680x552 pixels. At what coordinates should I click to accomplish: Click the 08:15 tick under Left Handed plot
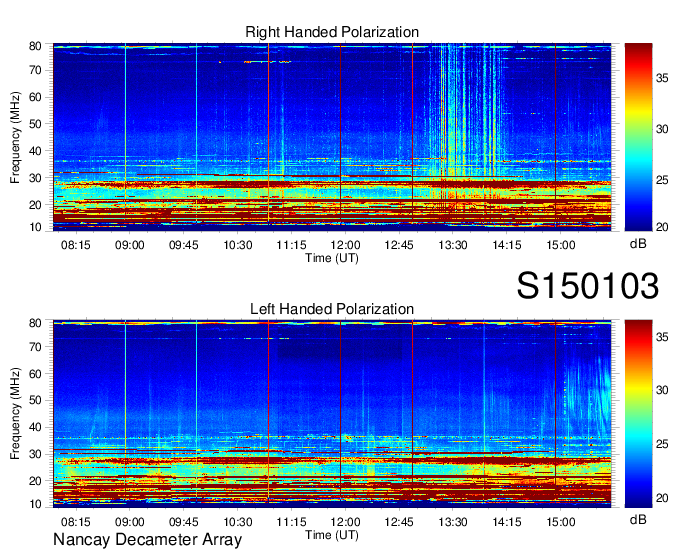coord(76,522)
